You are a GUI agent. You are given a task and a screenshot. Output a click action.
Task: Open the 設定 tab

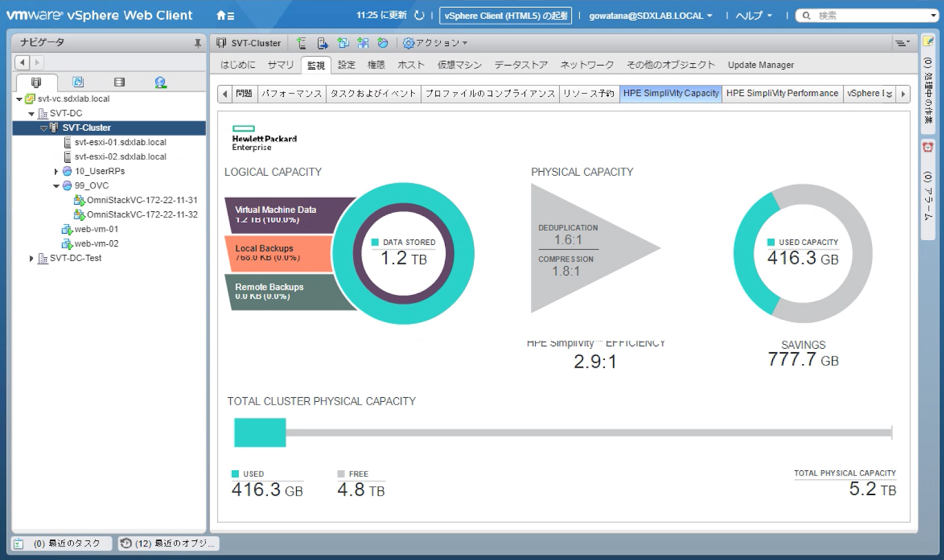[x=346, y=65]
